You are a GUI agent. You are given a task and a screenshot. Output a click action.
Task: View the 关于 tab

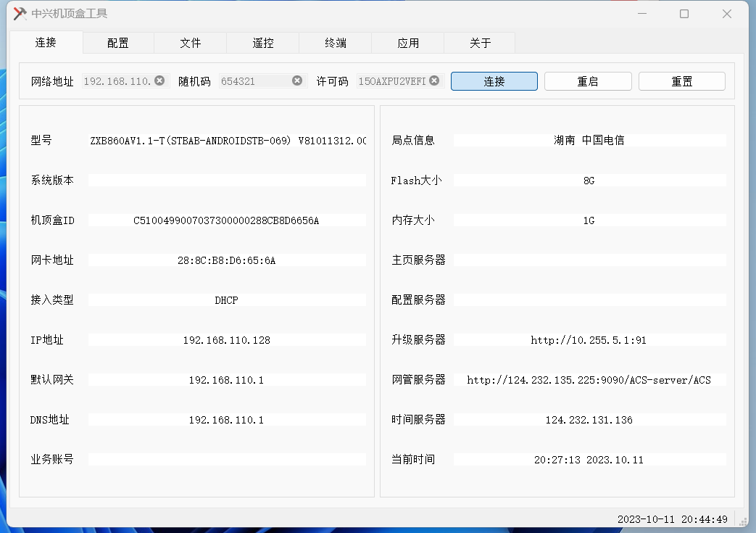479,43
